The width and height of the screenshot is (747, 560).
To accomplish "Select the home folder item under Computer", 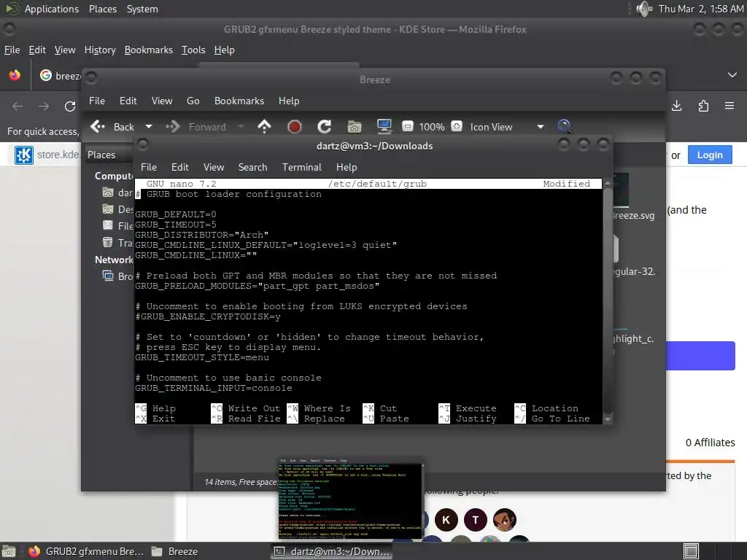I will click(117, 192).
